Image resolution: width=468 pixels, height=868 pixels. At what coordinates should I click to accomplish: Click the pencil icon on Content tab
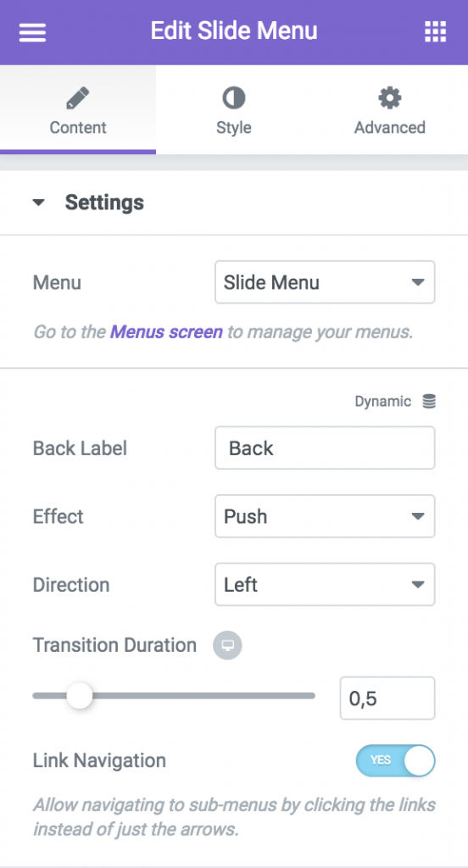pyautogui.click(x=77, y=98)
